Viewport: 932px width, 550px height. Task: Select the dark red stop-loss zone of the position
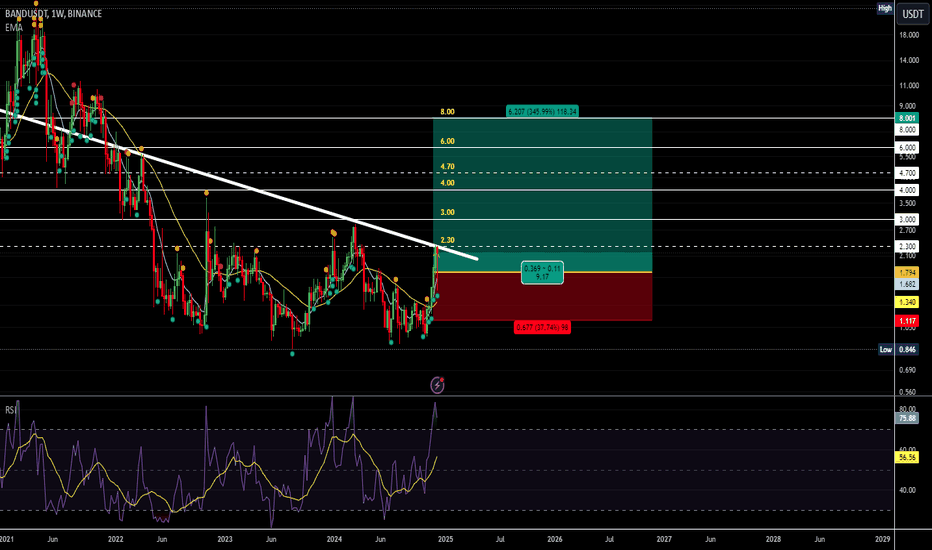[543, 297]
